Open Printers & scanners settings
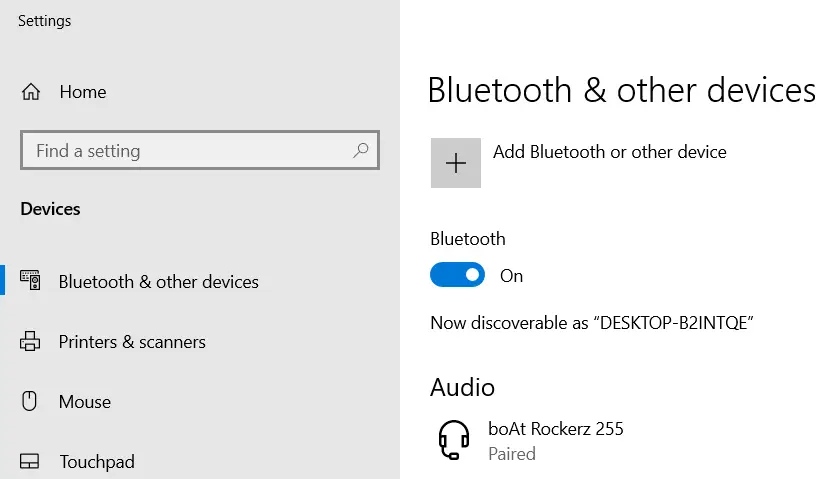The image size is (827, 479). click(132, 342)
